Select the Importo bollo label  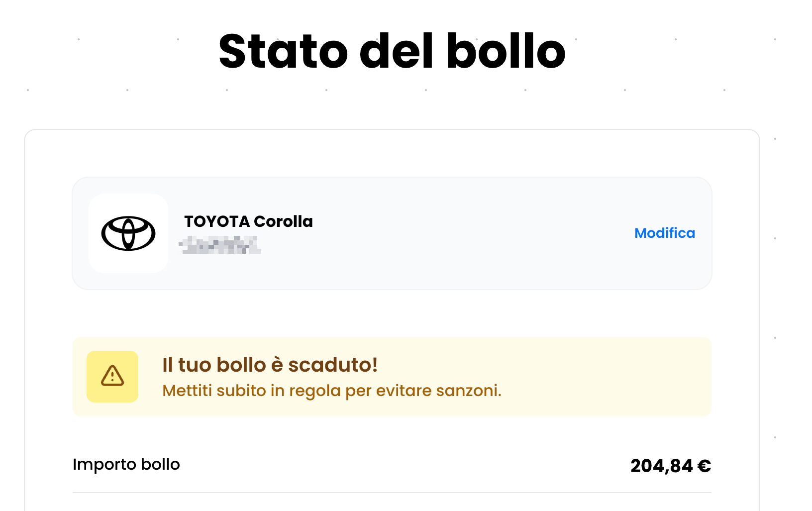click(x=126, y=464)
